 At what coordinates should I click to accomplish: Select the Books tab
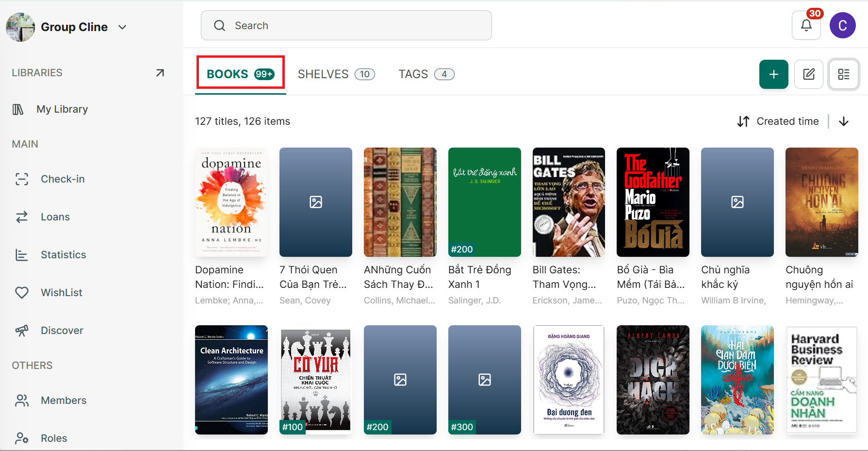[x=240, y=74]
